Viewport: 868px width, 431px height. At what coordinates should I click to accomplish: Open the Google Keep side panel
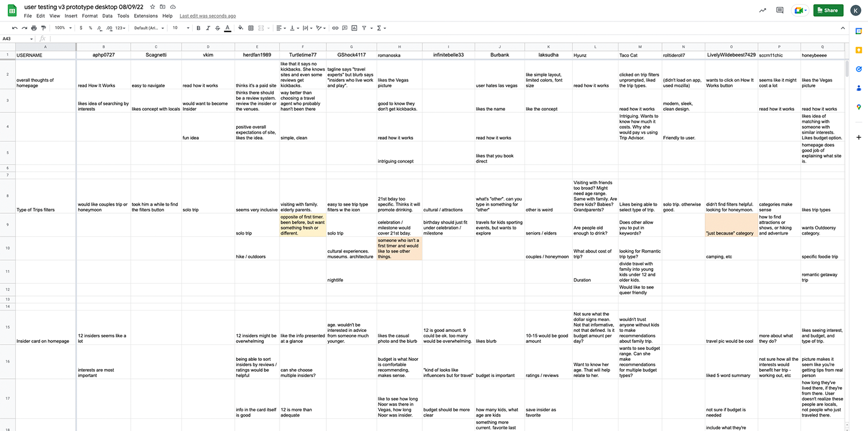click(859, 50)
